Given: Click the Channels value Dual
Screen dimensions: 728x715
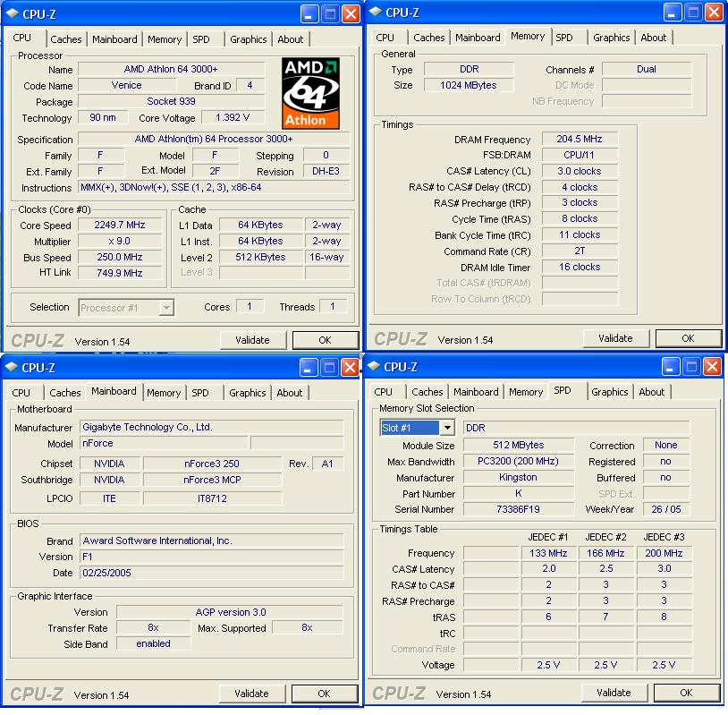Looking at the screenshot, I should coord(647,69).
